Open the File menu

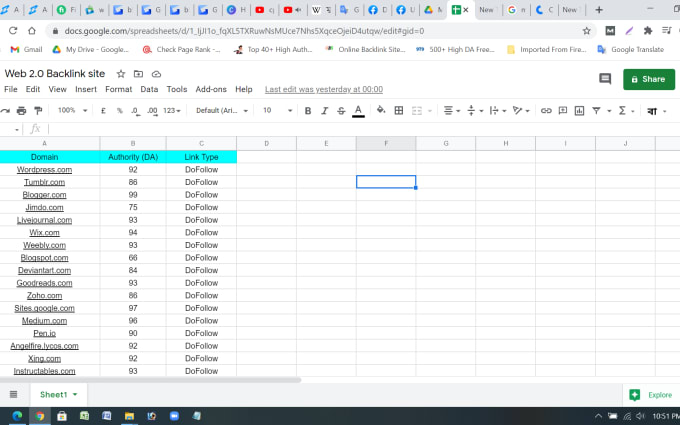(10, 89)
